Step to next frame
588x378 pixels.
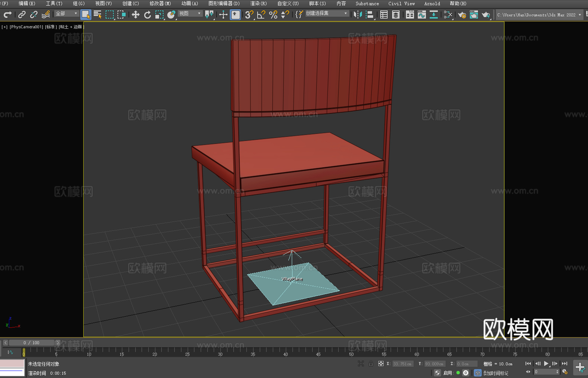pyautogui.click(x=555, y=364)
